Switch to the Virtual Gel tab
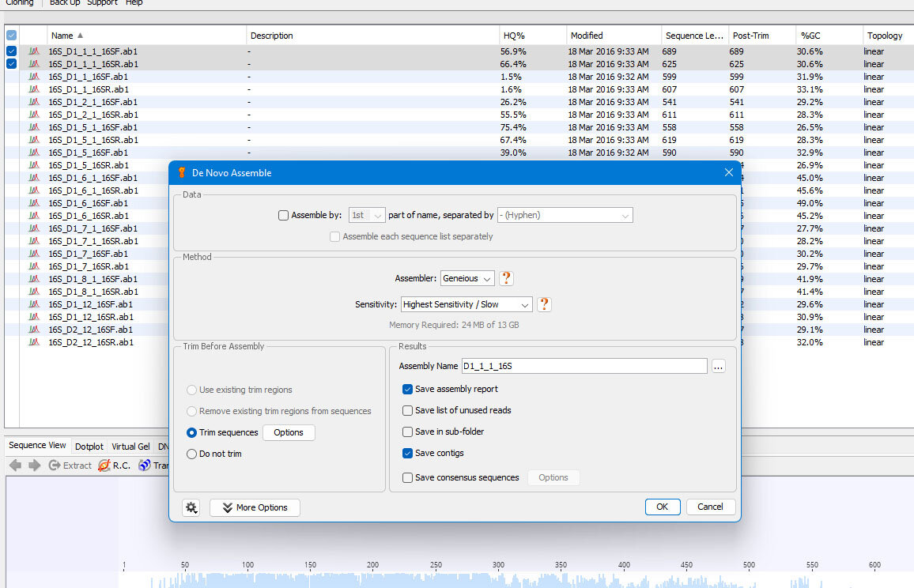The image size is (914, 588). point(130,447)
